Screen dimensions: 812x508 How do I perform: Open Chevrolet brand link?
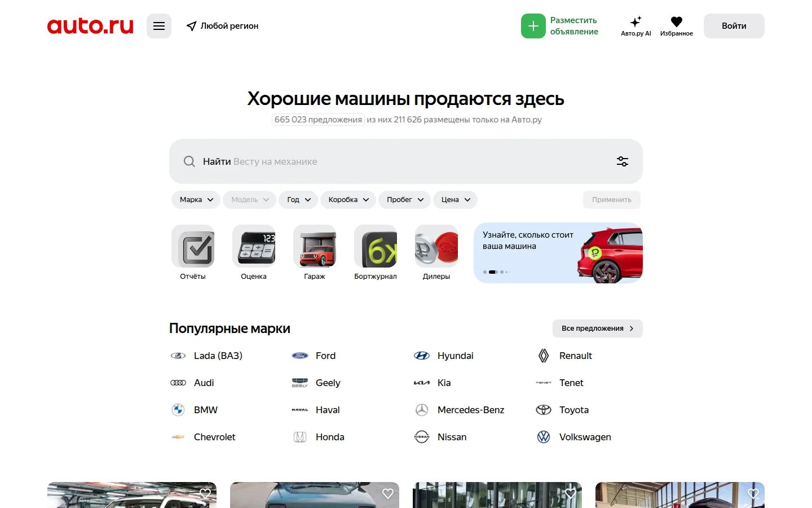point(214,437)
